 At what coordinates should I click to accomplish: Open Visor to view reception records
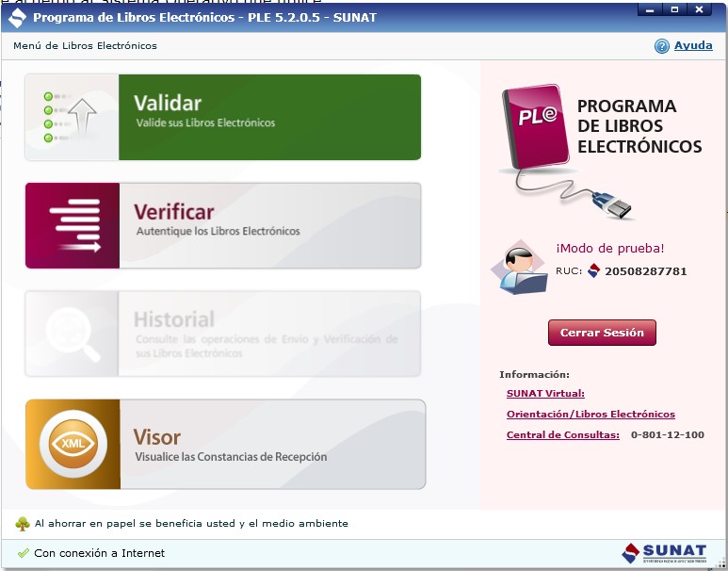271,445
